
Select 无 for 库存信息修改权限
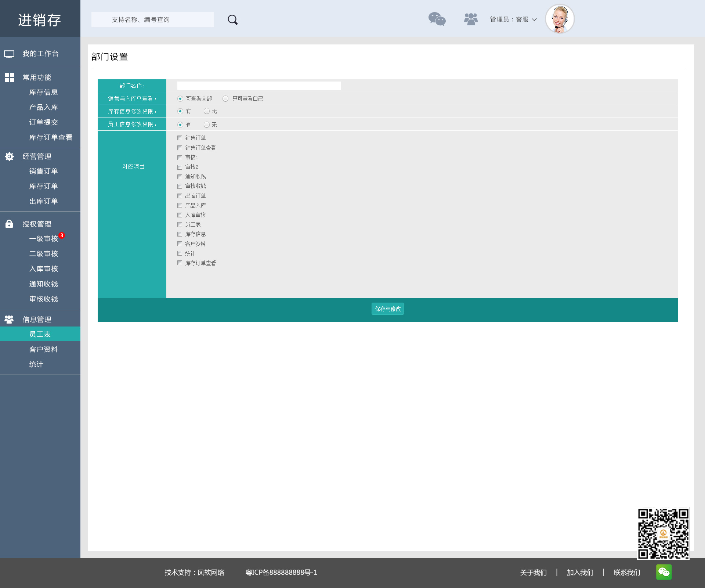click(x=207, y=111)
